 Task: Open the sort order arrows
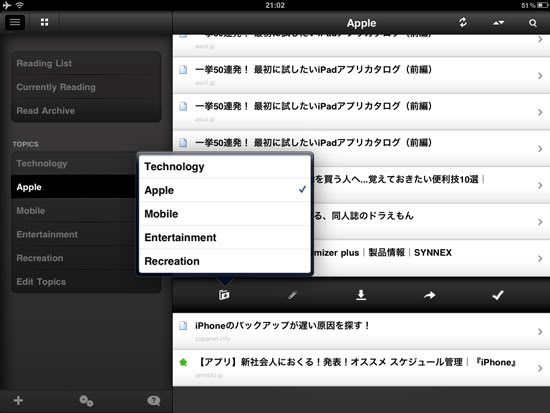click(498, 23)
